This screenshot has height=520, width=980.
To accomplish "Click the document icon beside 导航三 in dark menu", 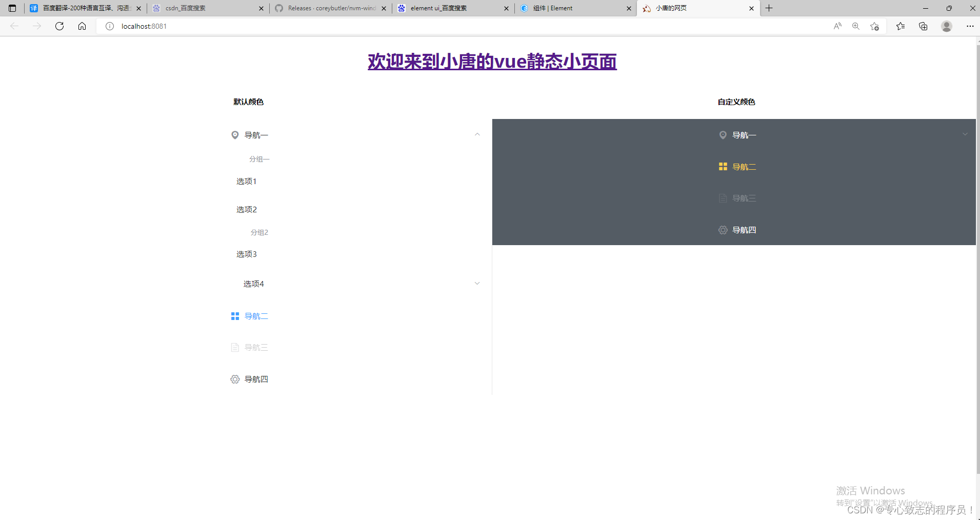I will tap(723, 198).
